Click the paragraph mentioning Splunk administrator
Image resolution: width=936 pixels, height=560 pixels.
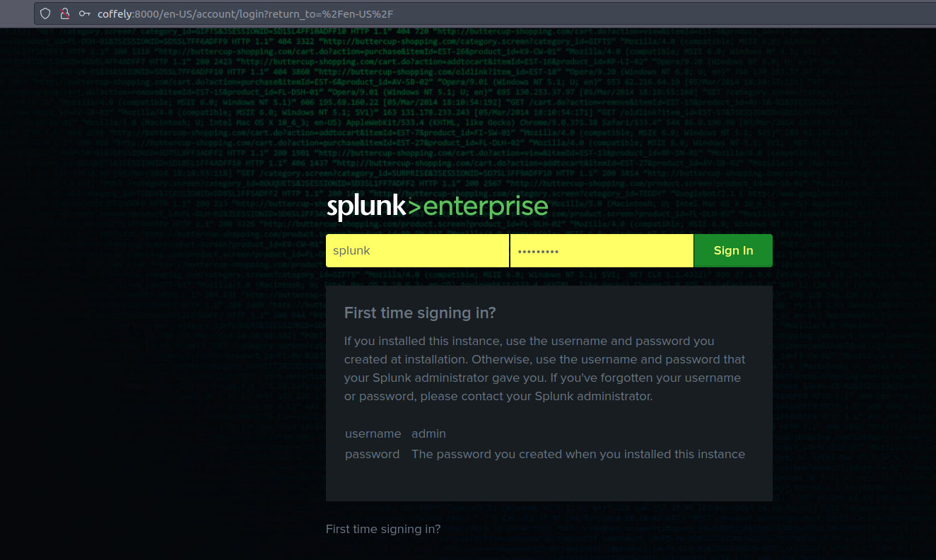coord(545,368)
